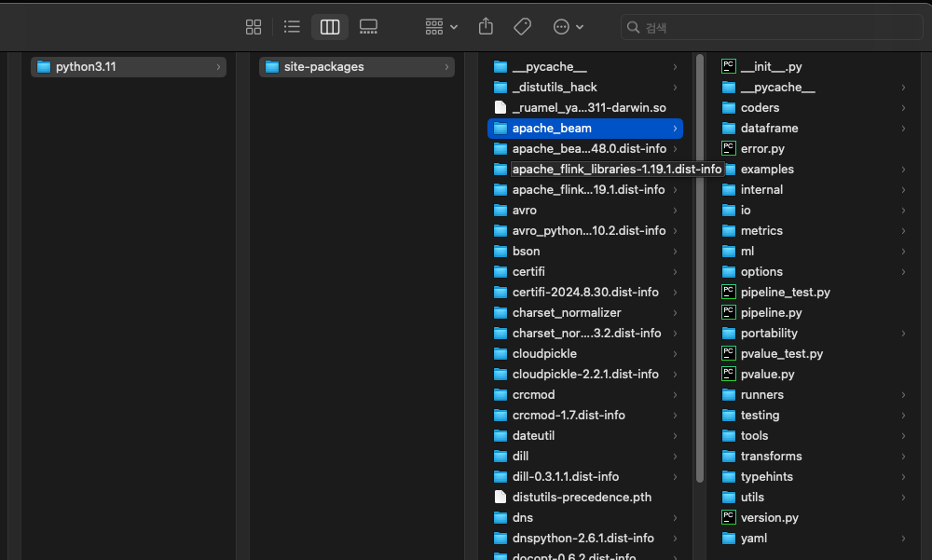Image resolution: width=932 pixels, height=560 pixels.
Task: Expand the dns folder chevron
Action: [675, 518]
